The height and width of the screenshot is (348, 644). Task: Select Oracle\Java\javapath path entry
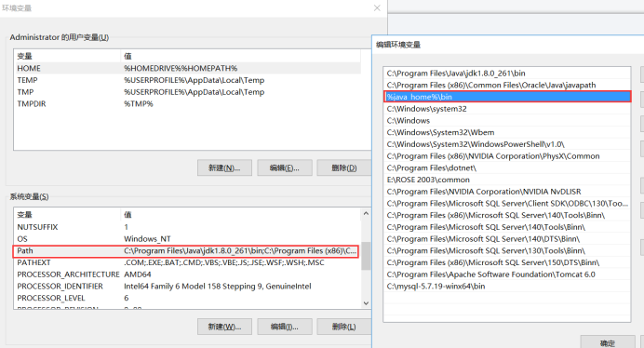(x=507, y=85)
